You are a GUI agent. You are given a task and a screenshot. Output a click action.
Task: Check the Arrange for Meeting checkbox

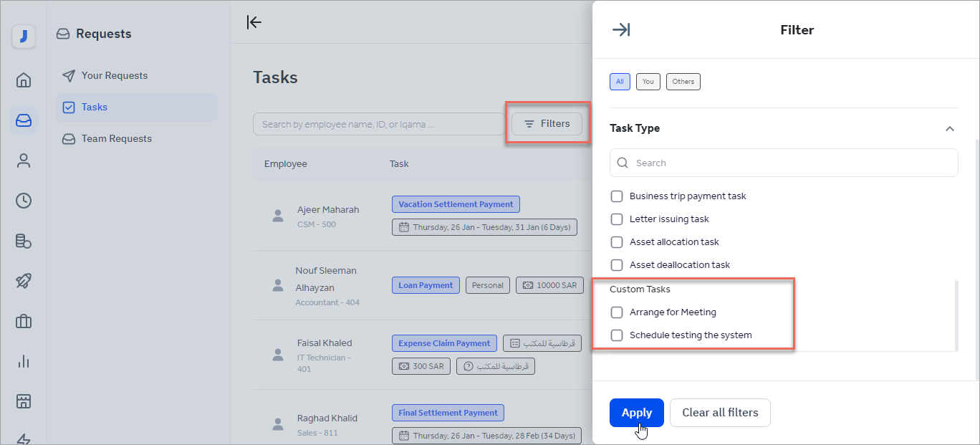point(617,312)
